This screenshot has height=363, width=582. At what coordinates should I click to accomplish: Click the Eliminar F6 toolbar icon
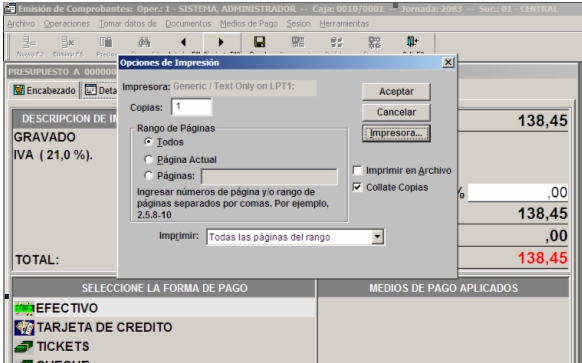(x=68, y=43)
